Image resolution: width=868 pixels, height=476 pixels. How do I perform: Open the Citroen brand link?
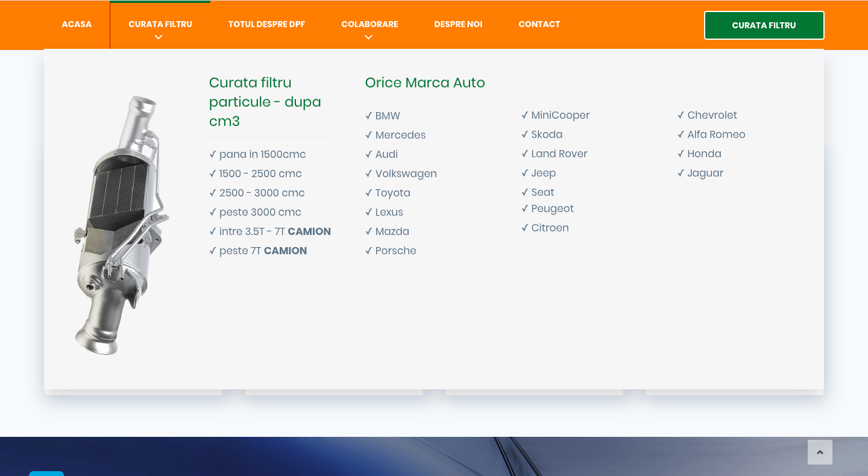(545, 228)
